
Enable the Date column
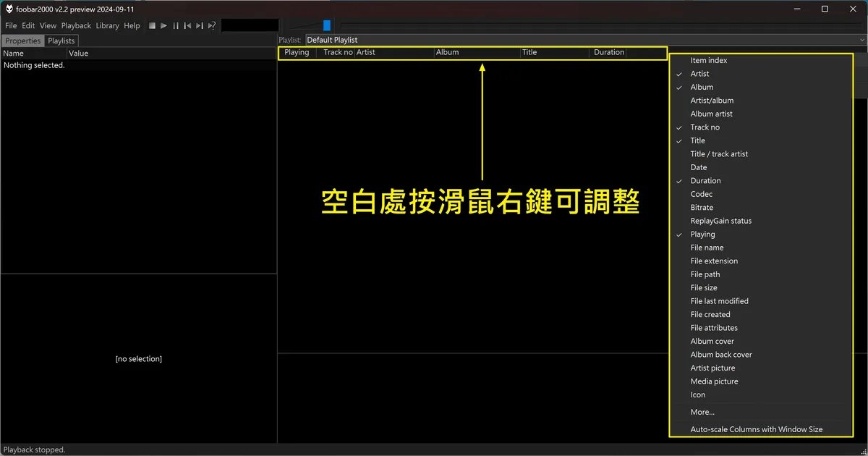click(x=761, y=167)
